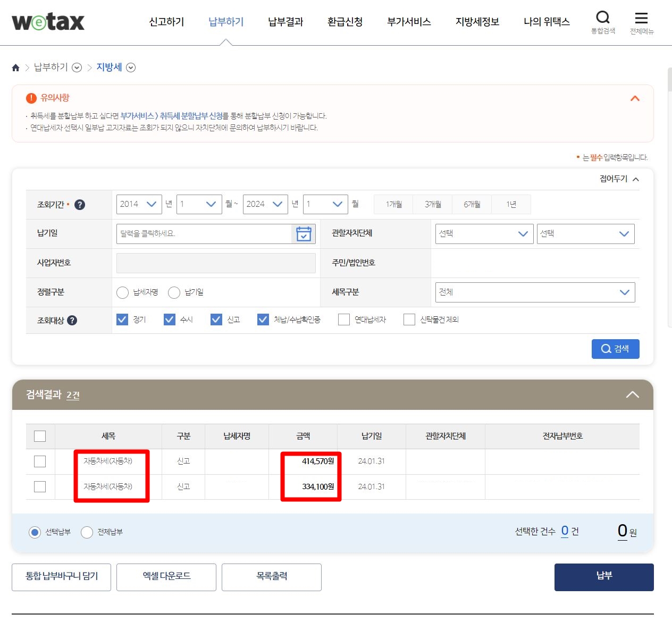Open the 전체메뉴 hamburger menu

pyautogui.click(x=642, y=22)
